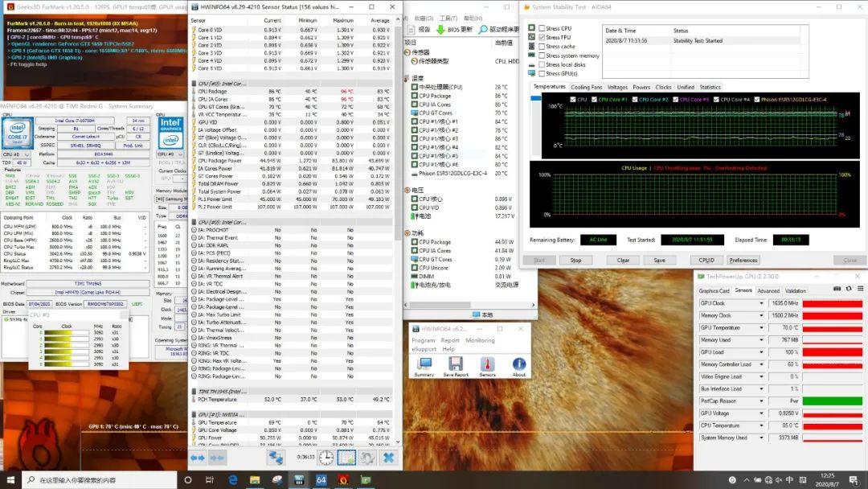The height and width of the screenshot is (489, 868).
Task: Open the HWiNFO Summary icon
Action: point(424,365)
